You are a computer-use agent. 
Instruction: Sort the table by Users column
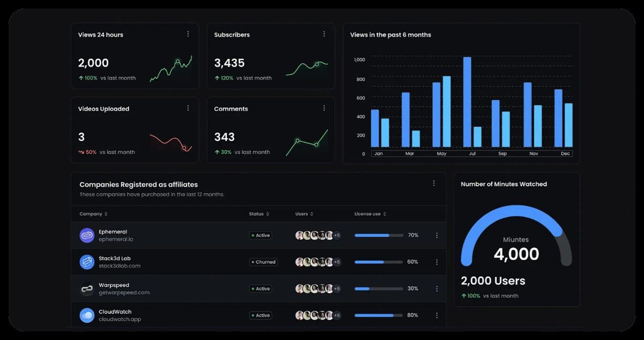(x=304, y=214)
